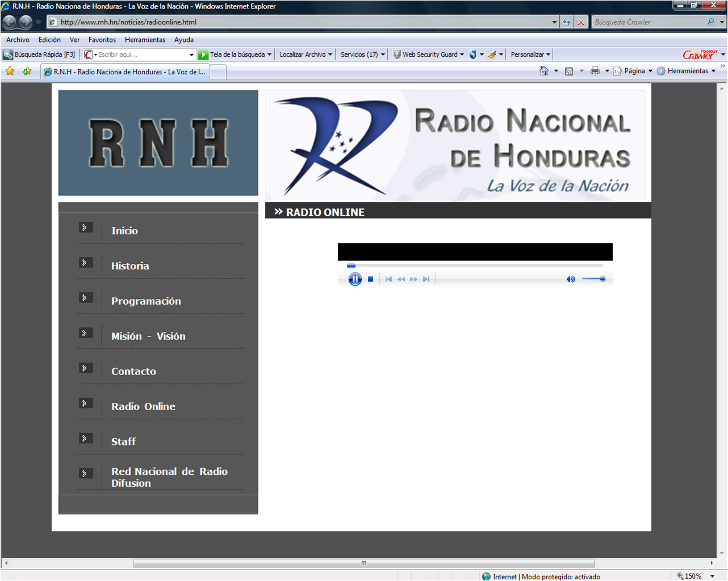Open the Web Security Guard dropdown
The image size is (728, 581).
point(429,54)
